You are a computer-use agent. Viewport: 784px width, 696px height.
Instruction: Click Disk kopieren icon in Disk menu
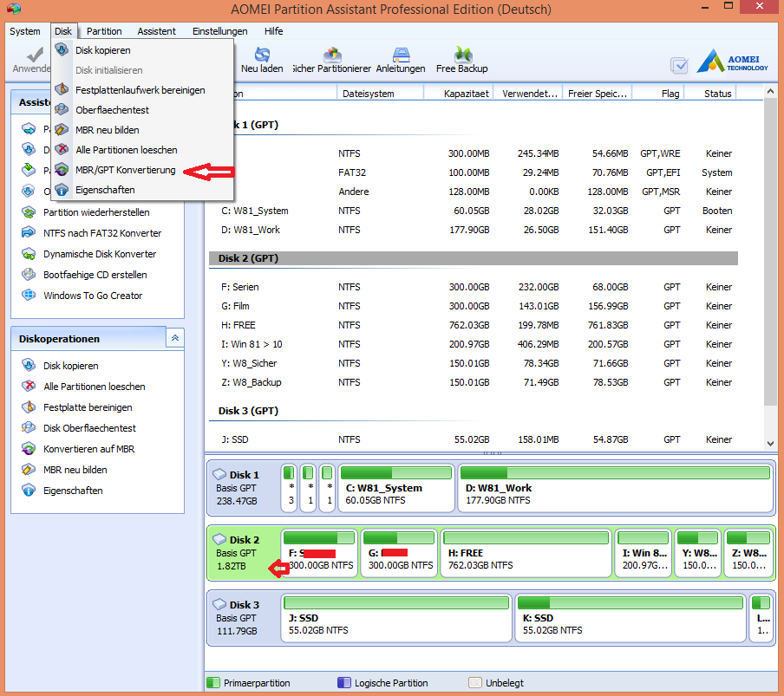[62, 49]
